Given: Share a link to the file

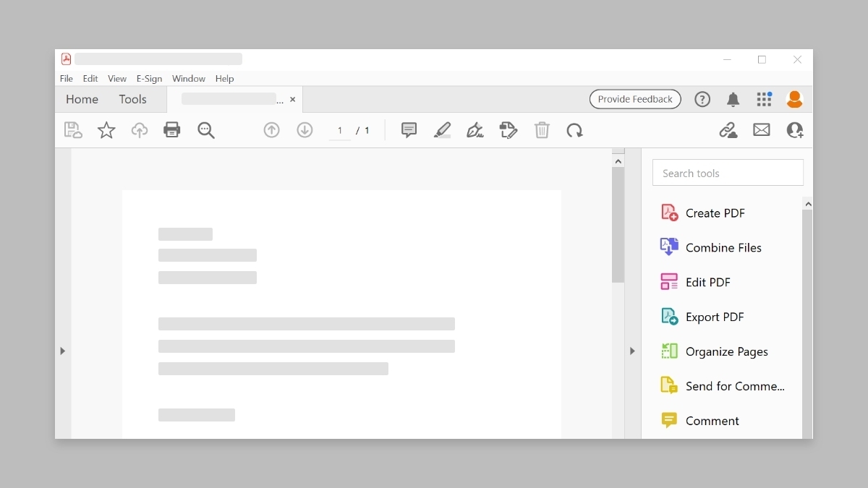Looking at the screenshot, I should 728,130.
